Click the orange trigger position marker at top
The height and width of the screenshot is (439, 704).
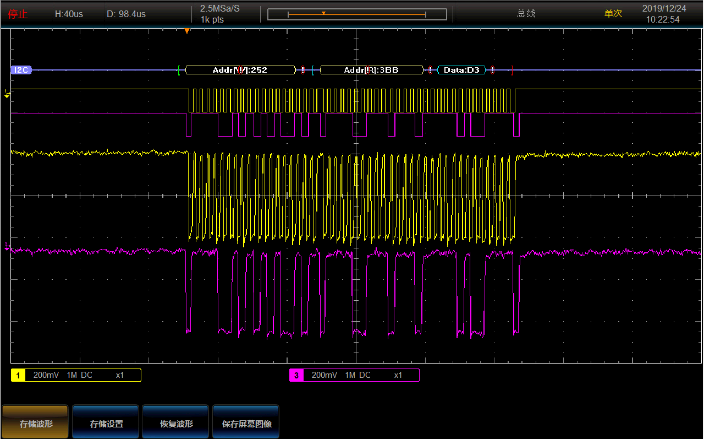(x=186, y=31)
